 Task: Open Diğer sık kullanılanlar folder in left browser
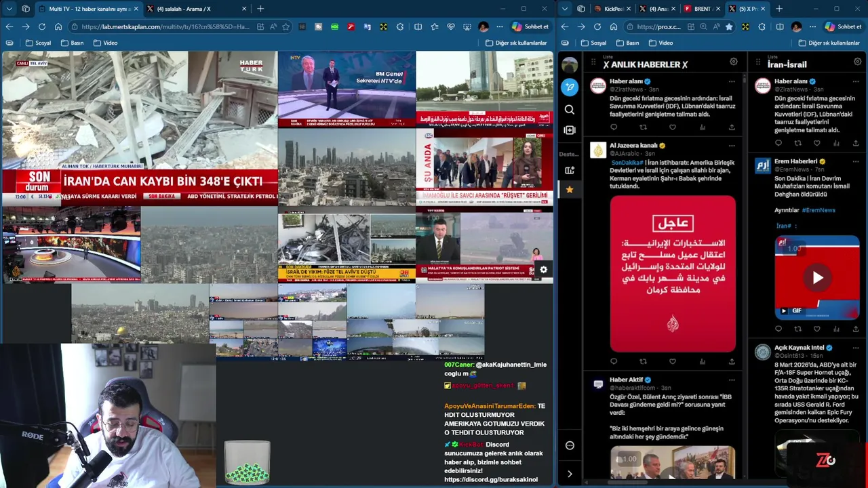pyautogui.click(x=516, y=43)
